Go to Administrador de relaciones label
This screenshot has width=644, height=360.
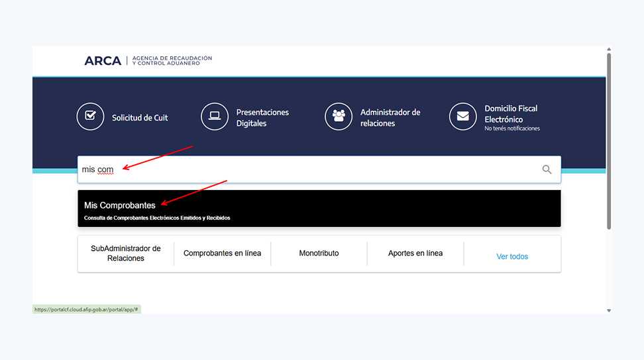coord(390,118)
